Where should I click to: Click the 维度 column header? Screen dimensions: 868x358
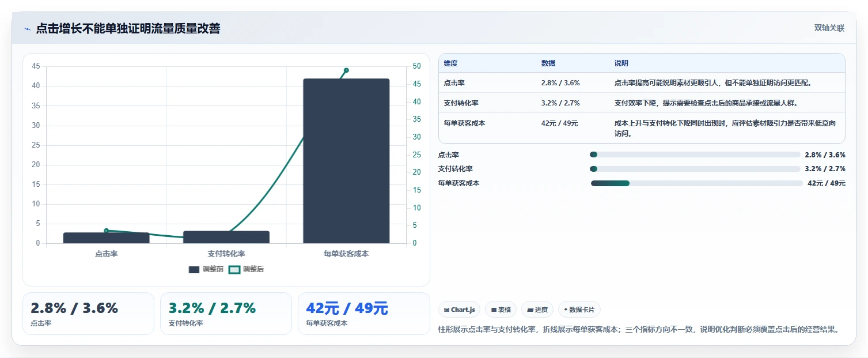point(450,63)
